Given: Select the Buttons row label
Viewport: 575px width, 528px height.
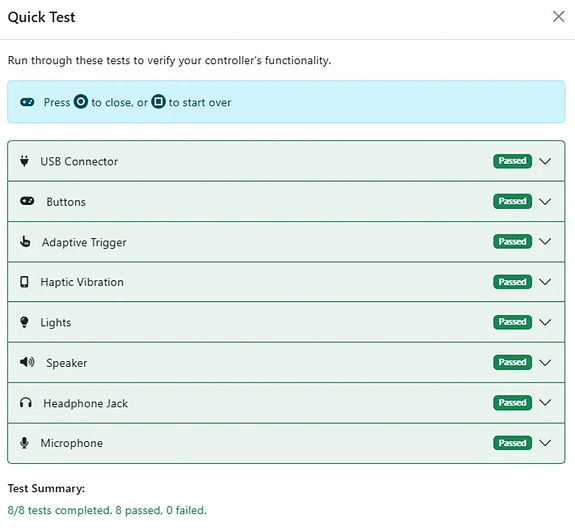Looking at the screenshot, I should click(x=66, y=202).
